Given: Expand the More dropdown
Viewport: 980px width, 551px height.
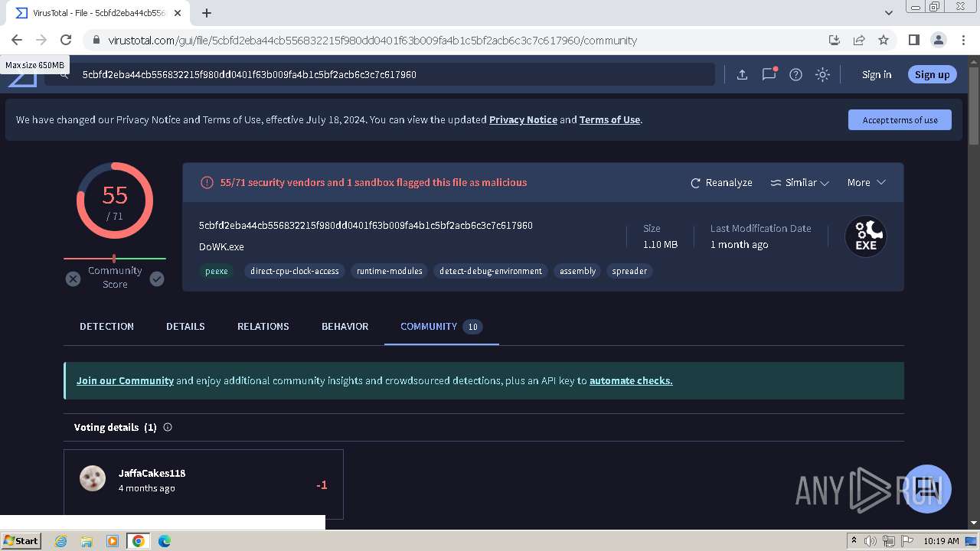Looking at the screenshot, I should click(866, 182).
